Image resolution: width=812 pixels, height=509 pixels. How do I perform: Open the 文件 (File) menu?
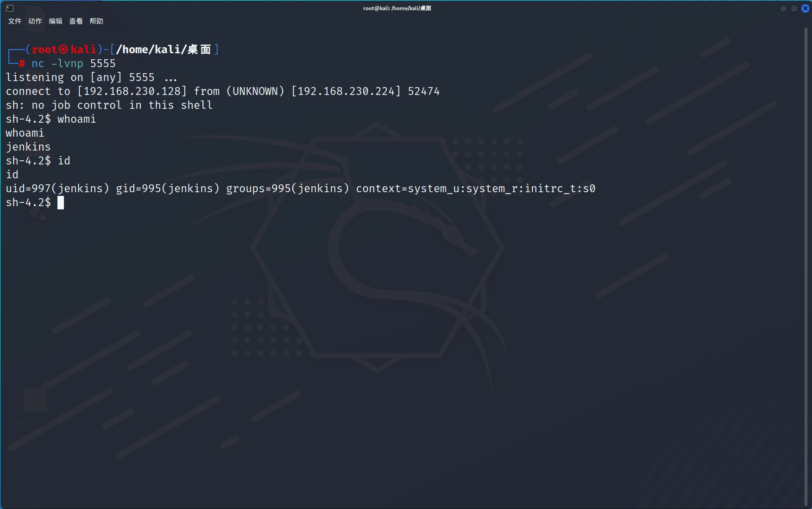coord(15,21)
